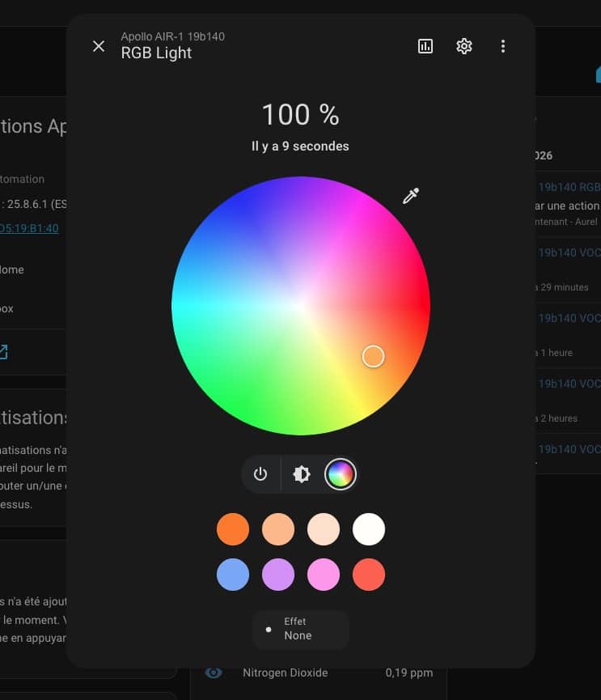Open RGB Light settings gear

click(x=464, y=46)
